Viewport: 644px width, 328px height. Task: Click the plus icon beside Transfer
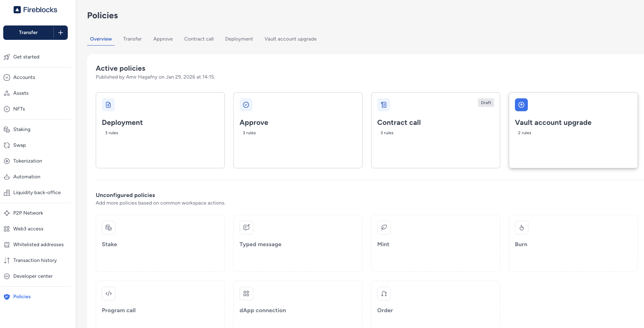(61, 33)
